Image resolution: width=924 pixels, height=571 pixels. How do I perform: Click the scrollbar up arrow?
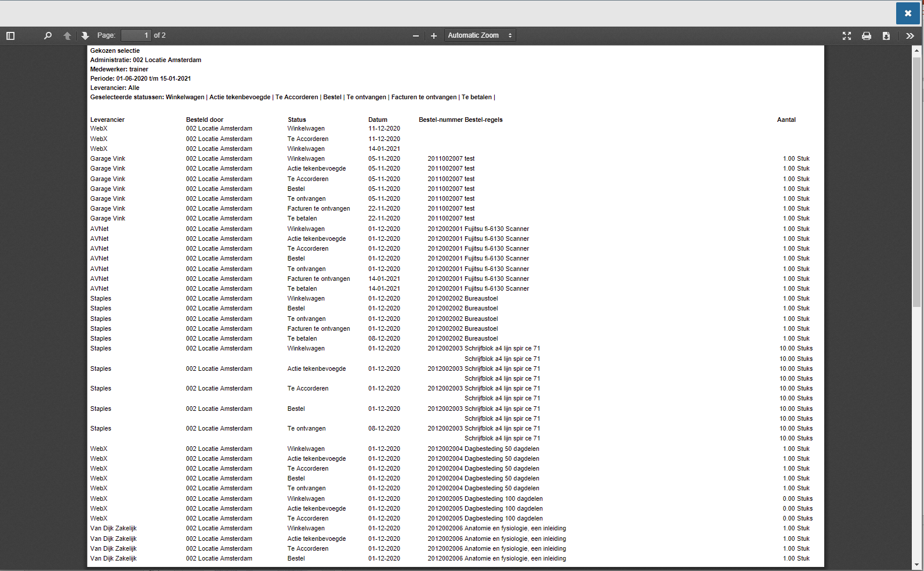tap(916, 51)
